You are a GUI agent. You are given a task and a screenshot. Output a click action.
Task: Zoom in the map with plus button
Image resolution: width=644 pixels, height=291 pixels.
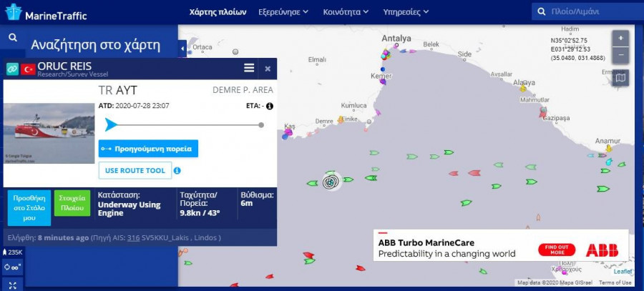pos(620,39)
